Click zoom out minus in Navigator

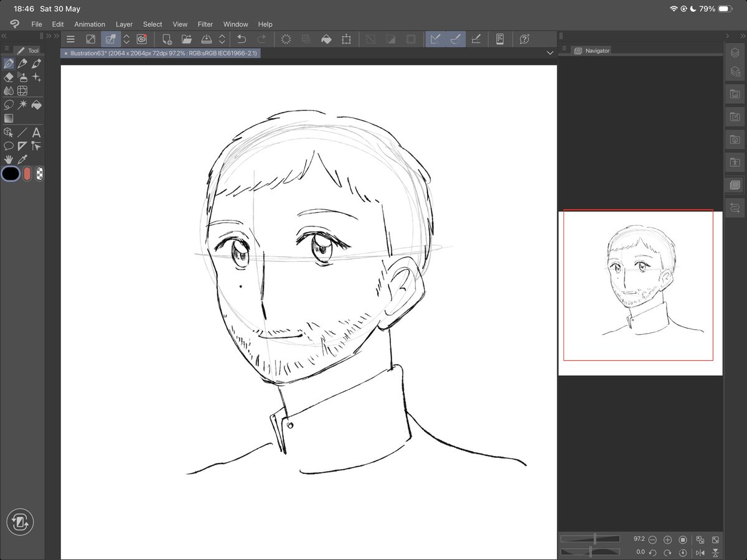click(x=652, y=539)
